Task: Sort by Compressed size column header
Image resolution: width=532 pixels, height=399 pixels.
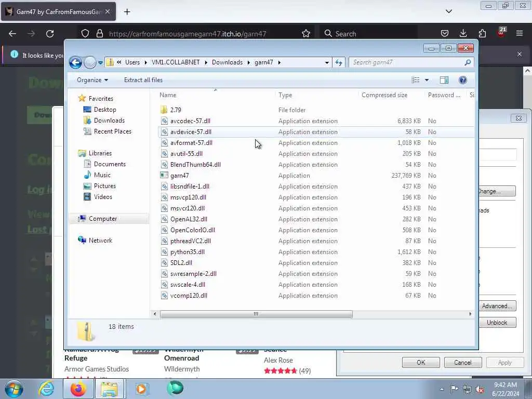Action: tap(384, 96)
